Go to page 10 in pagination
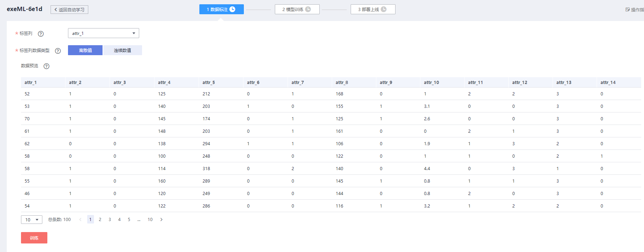This screenshot has height=252, width=644. [x=150, y=220]
